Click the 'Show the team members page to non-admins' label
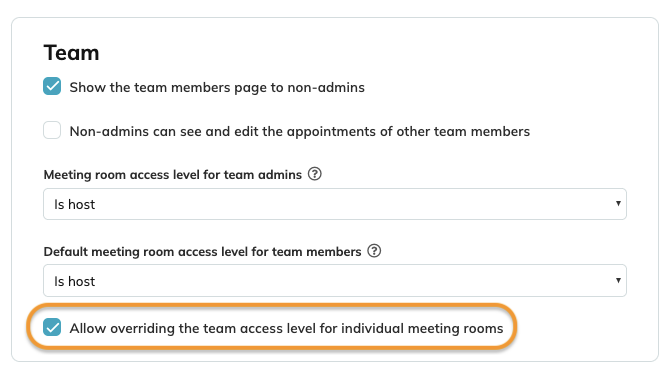The width and height of the screenshot is (668, 370). pos(217,87)
